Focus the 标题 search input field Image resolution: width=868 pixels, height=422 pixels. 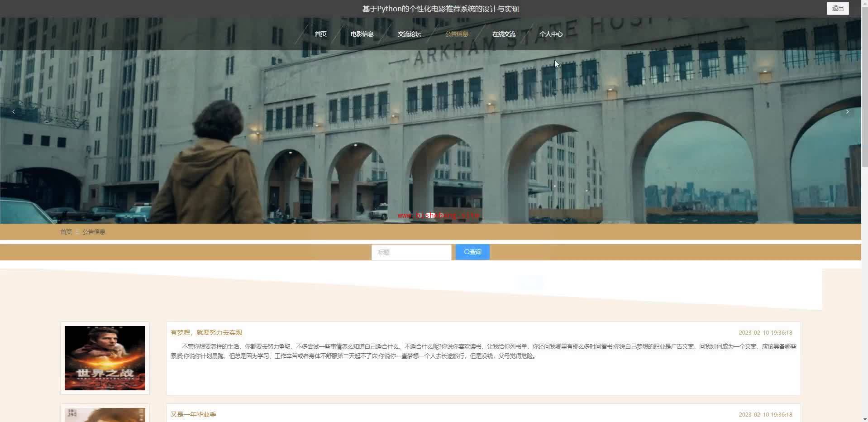[411, 252]
